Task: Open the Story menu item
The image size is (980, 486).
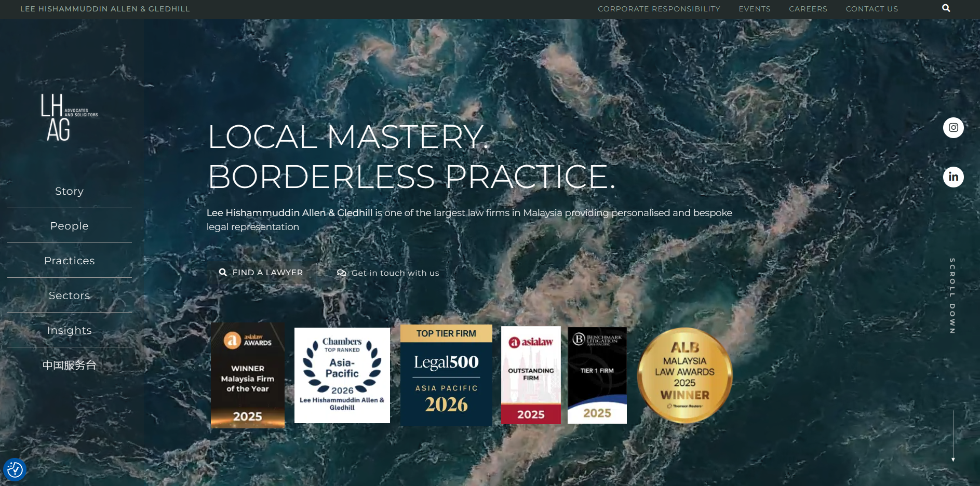Action: (70, 191)
